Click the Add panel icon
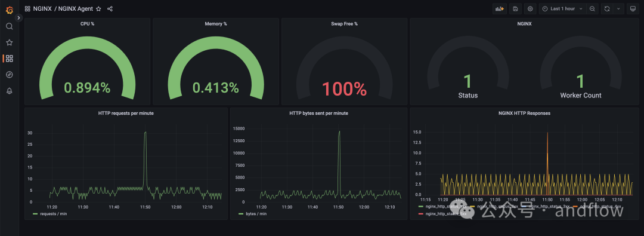The image size is (644, 236). tap(500, 8)
